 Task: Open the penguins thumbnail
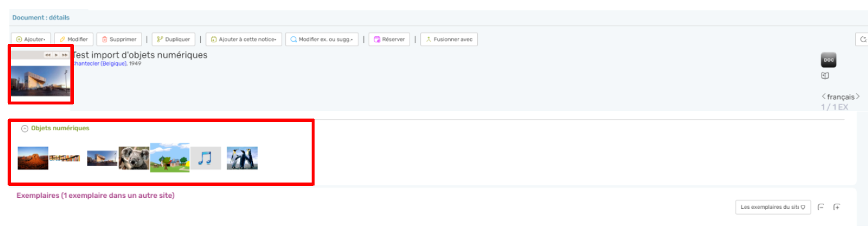coord(242,158)
